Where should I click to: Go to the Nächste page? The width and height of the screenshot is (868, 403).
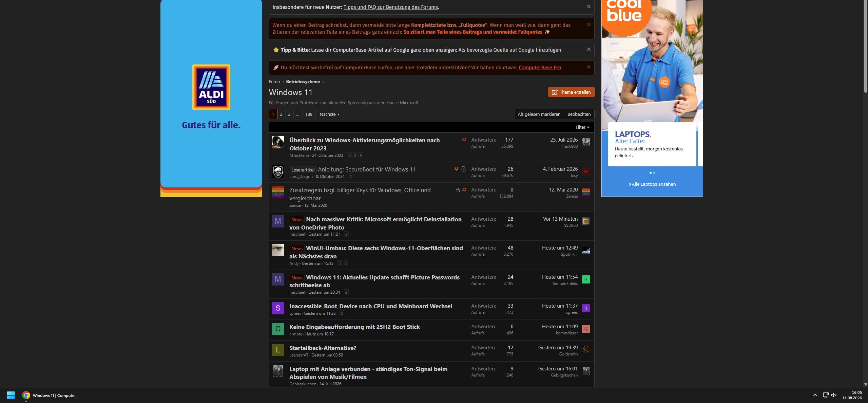click(330, 114)
